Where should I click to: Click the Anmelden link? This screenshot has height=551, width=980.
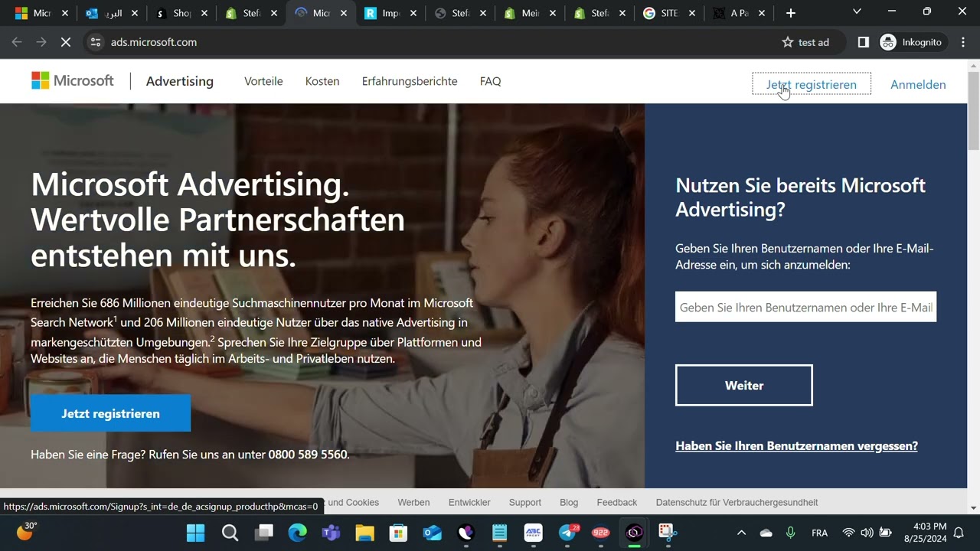[918, 84]
